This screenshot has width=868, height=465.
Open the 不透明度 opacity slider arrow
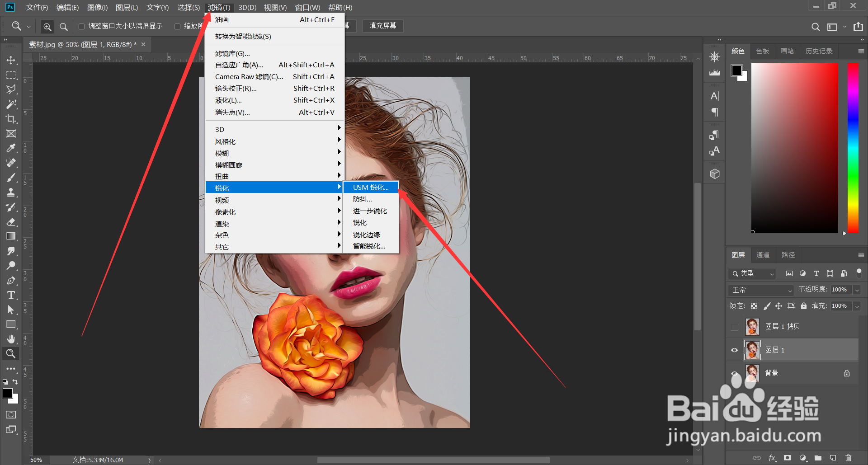coord(857,290)
